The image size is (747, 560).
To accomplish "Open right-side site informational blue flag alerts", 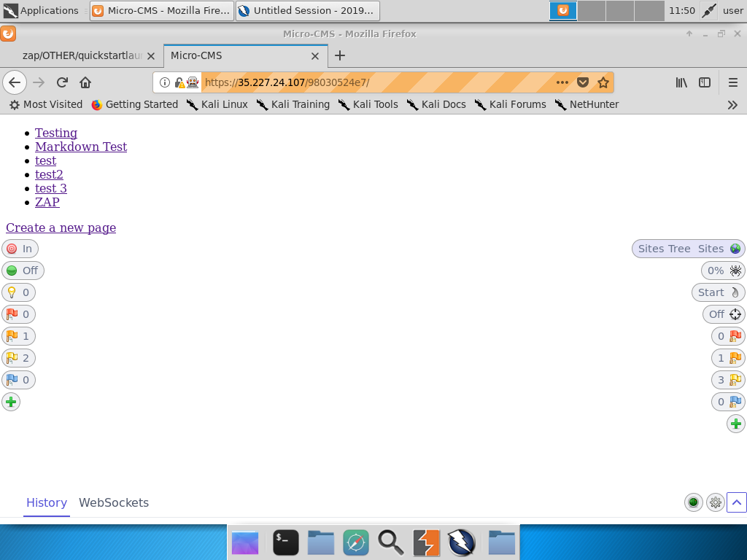I will [x=729, y=402].
